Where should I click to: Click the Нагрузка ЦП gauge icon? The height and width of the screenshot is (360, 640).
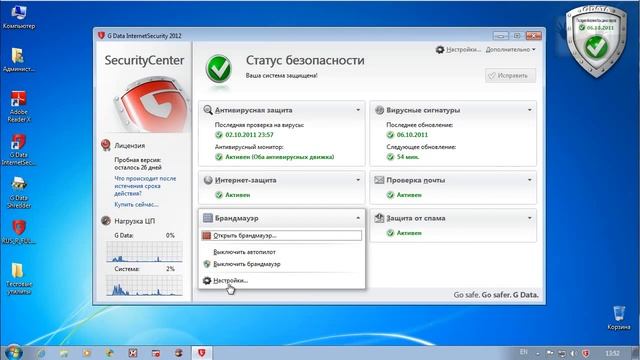point(106,221)
